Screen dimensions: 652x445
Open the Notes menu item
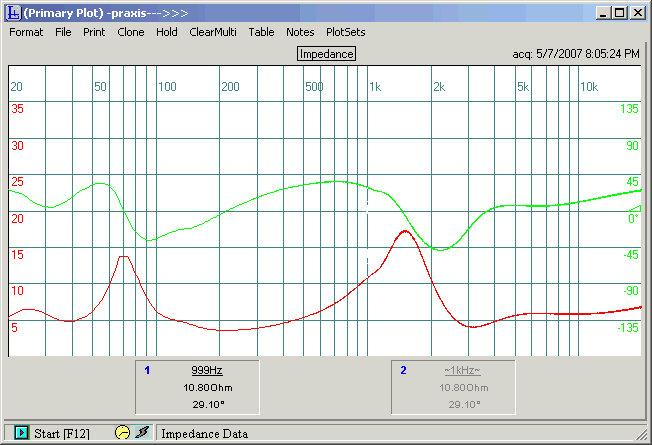point(300,32)
